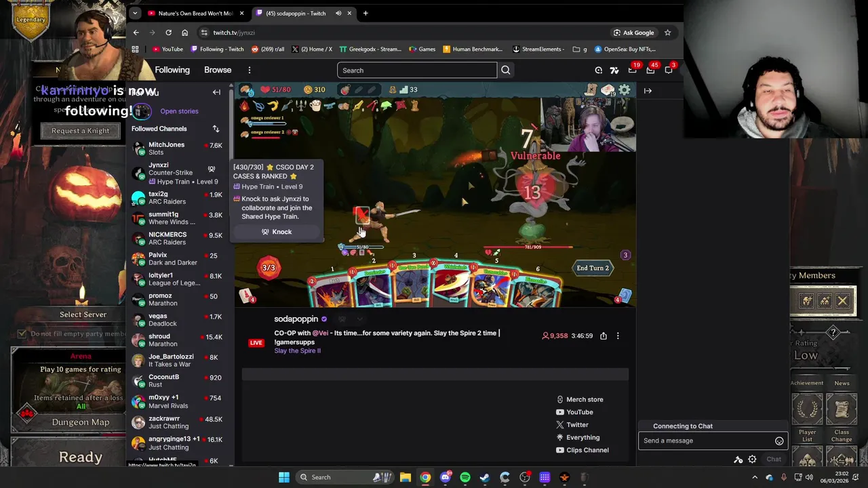The height and width of the screenshot is (488, 868).
Task: Open Slay the Spire II category link
Action: (297, 351)
